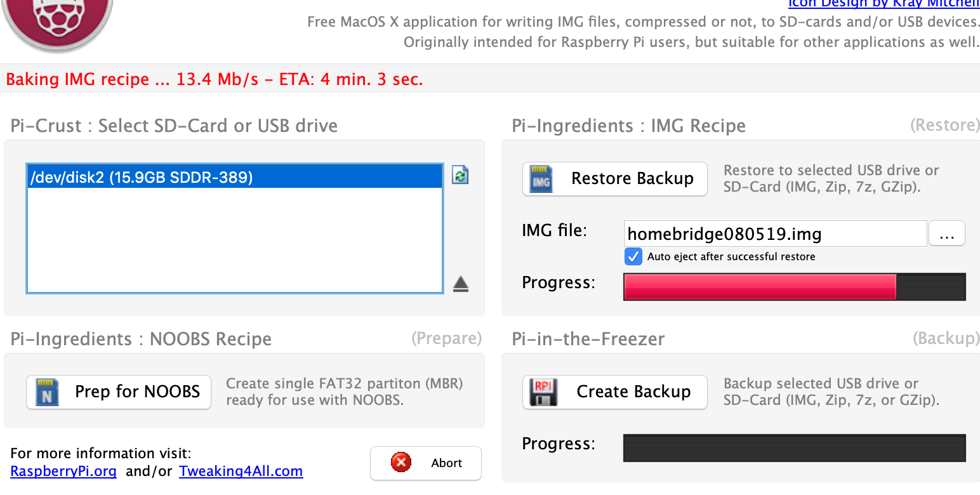Focus the IMG file field showing homebridge080519.img
Viewport: 980px width, 495px height.
tap(774, 234)
